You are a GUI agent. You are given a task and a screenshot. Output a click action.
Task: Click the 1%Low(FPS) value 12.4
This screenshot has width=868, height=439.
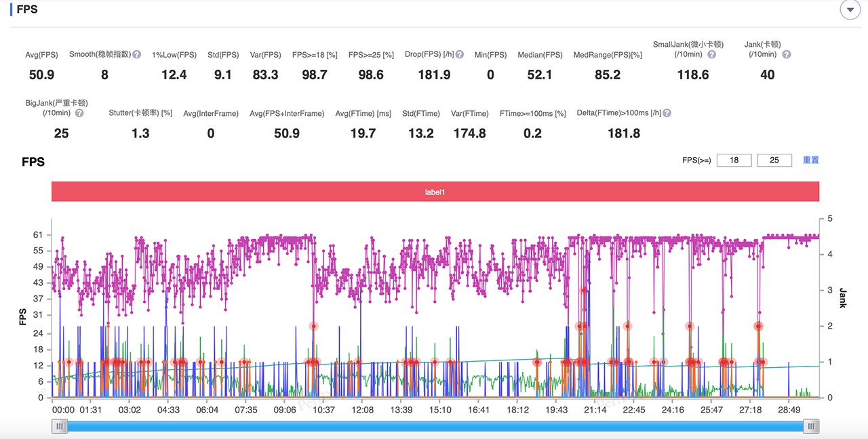point(174,75)
